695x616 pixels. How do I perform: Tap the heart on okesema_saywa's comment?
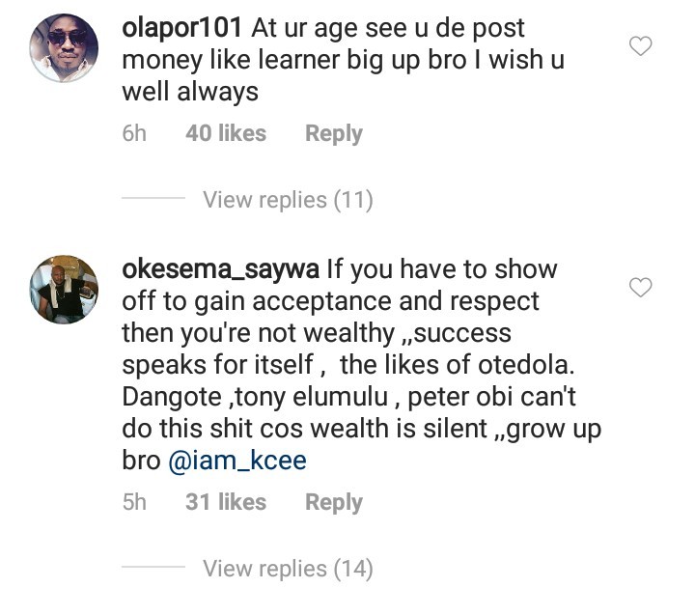(x=640, y=287)
